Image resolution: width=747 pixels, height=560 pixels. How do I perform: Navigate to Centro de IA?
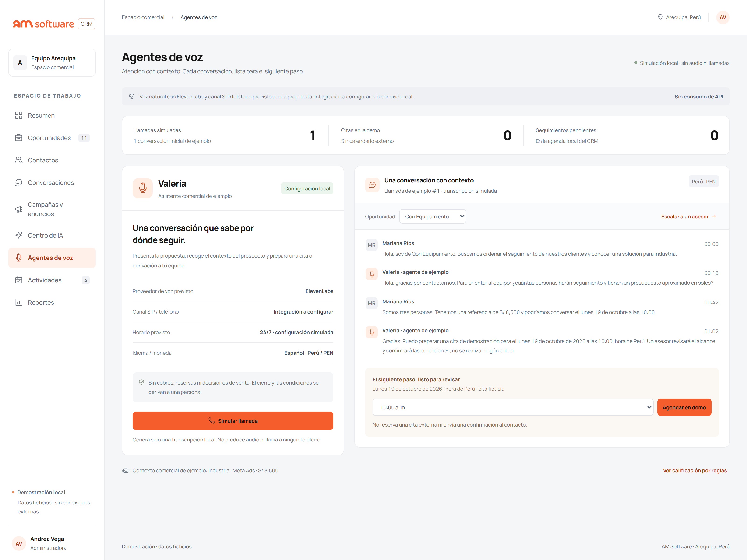click(52, 235)
